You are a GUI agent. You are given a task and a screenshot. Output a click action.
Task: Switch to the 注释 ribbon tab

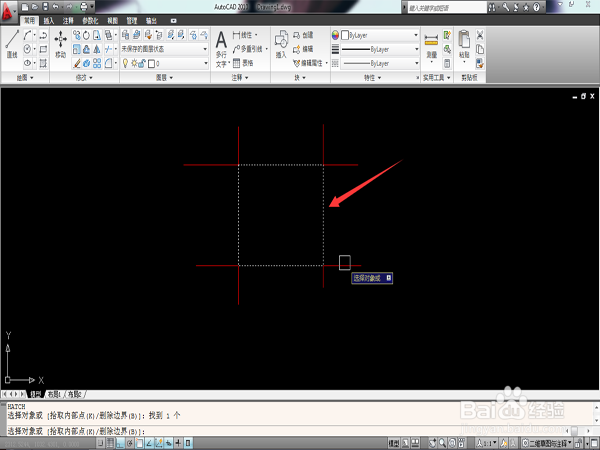(68, 21)
